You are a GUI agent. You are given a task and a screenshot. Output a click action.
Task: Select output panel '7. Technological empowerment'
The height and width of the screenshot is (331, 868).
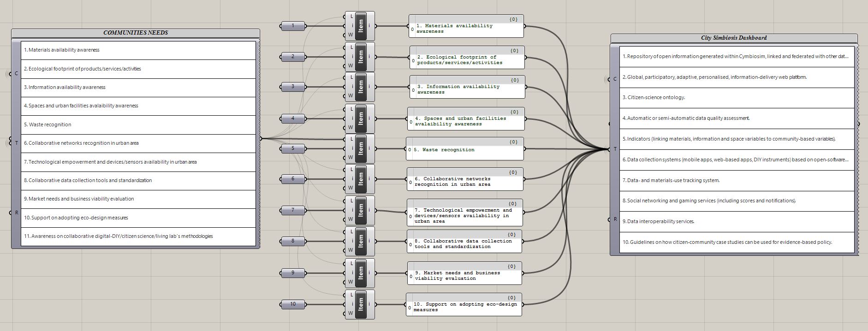pyautogui.click(x=465, y=213)
